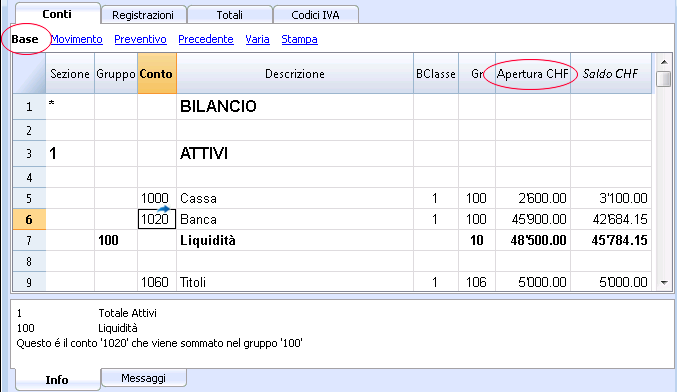Click the Apertura CHF column header
This screenshot has width=677, height=392.
pos(533,73)
